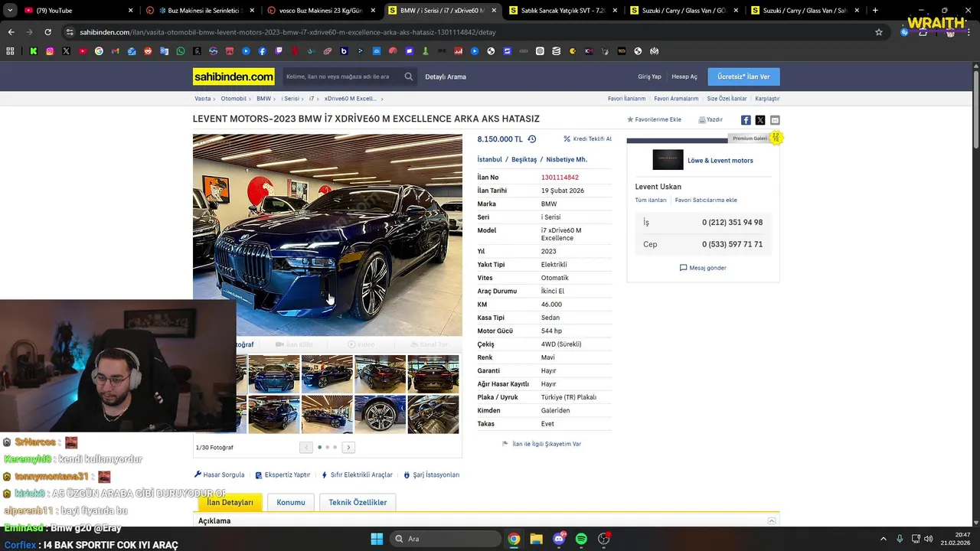Open Twitch bookmark icon

[x=279, y=51]
